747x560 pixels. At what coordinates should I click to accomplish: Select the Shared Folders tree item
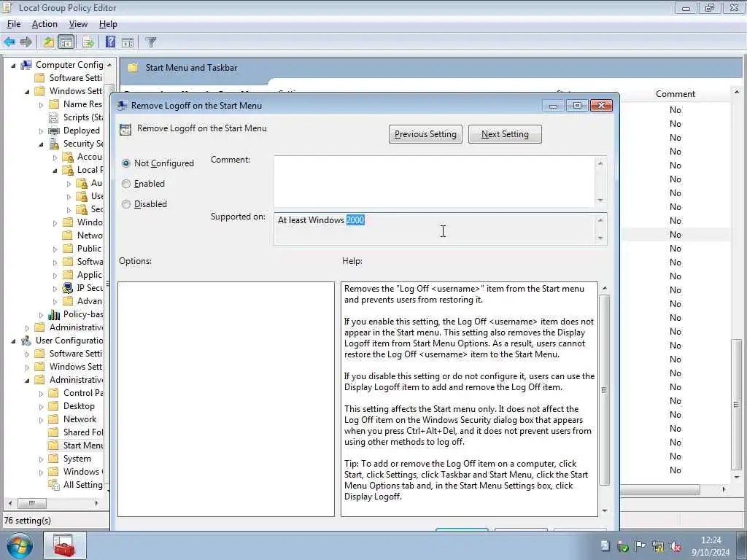tap(83, 432)
